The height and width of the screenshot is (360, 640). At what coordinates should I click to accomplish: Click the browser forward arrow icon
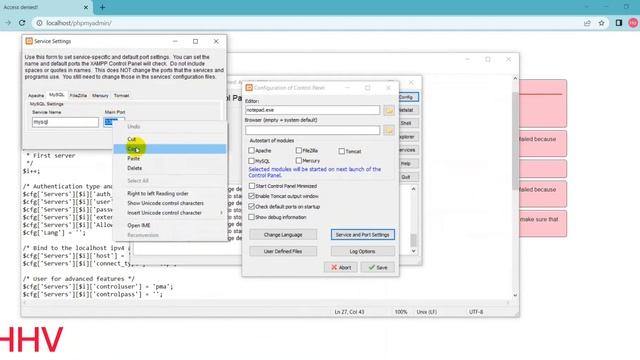coord(8,23)
